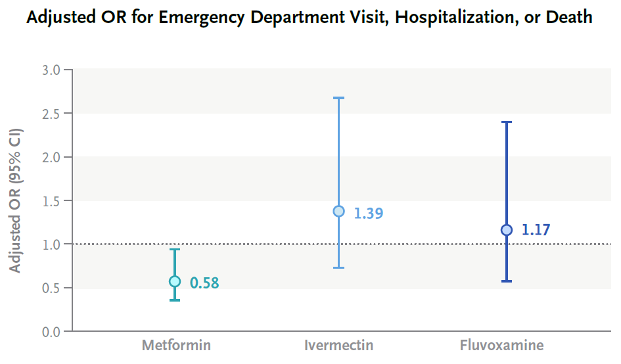The image size is (621, 364).
Task: Click the bottom cap of Ivermectin error bar
Action: pyautogui.click(x=339, y=267)
